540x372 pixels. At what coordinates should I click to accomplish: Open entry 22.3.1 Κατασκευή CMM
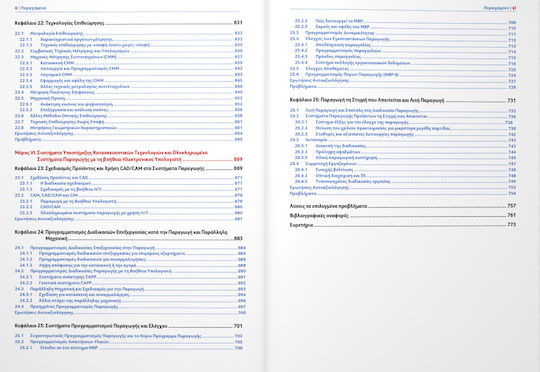coord(131,63)
